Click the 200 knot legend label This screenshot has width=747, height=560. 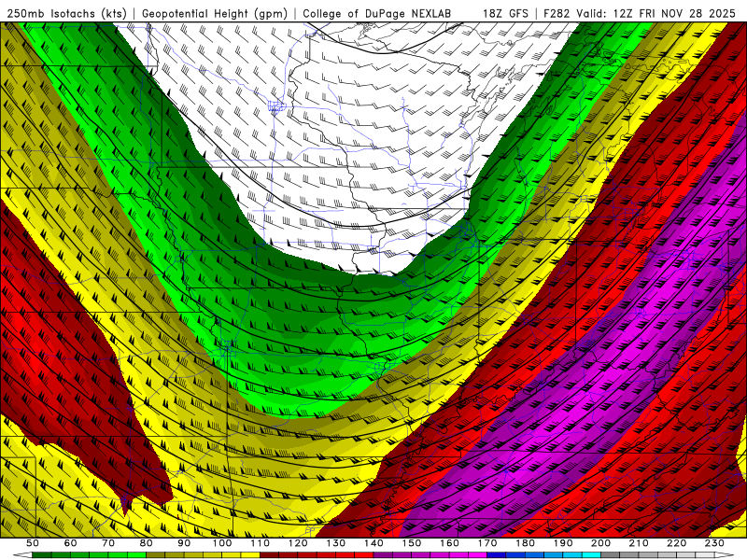[600, 543]
